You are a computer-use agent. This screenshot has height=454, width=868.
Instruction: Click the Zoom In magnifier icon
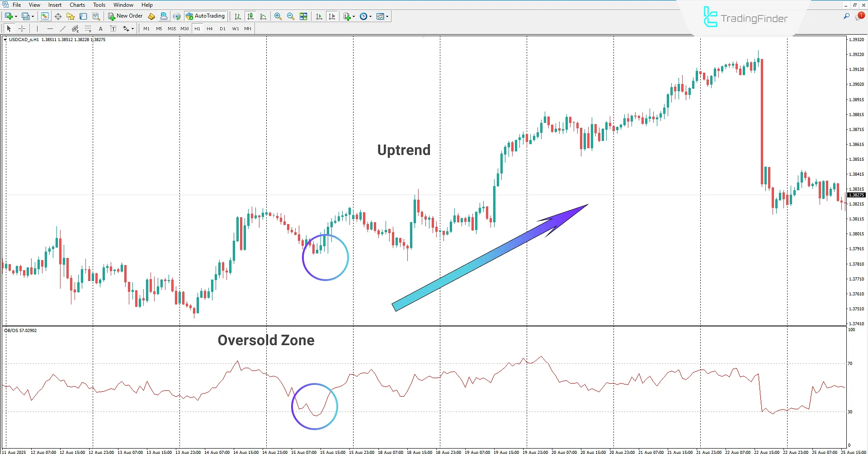coord(278,16)
